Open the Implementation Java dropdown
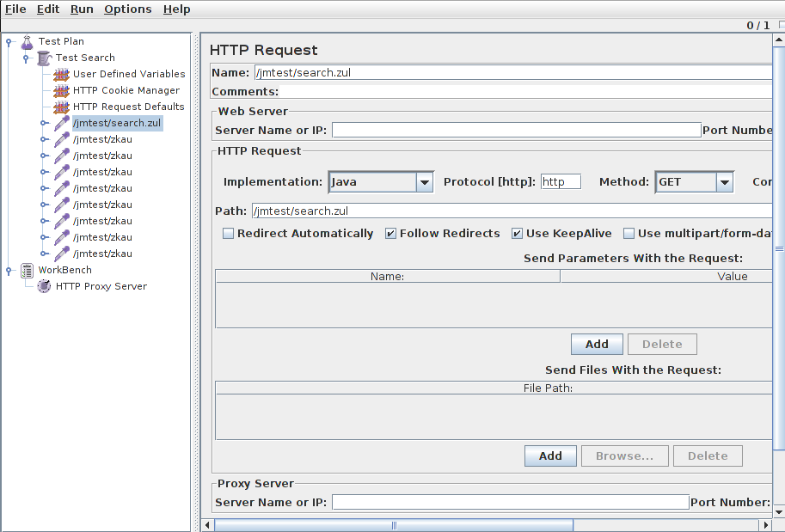 tap(381, 182)
